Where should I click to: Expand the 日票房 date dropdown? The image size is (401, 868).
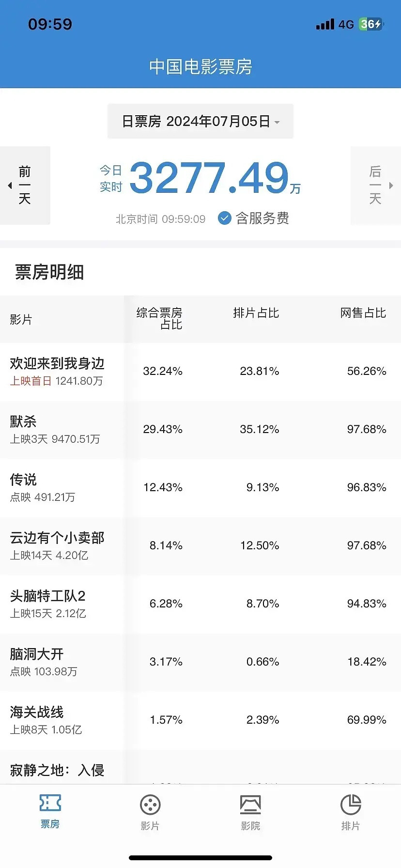pos(200,121)
